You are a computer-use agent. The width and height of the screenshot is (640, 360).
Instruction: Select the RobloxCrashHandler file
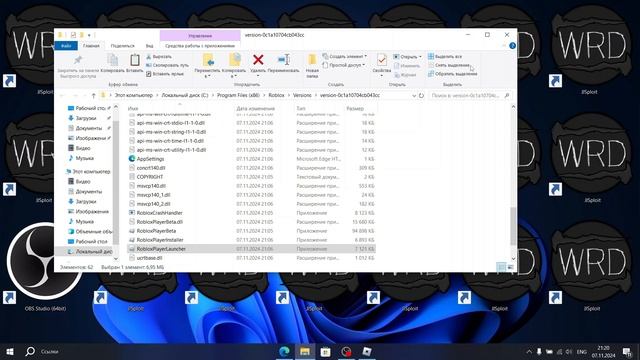251,213
